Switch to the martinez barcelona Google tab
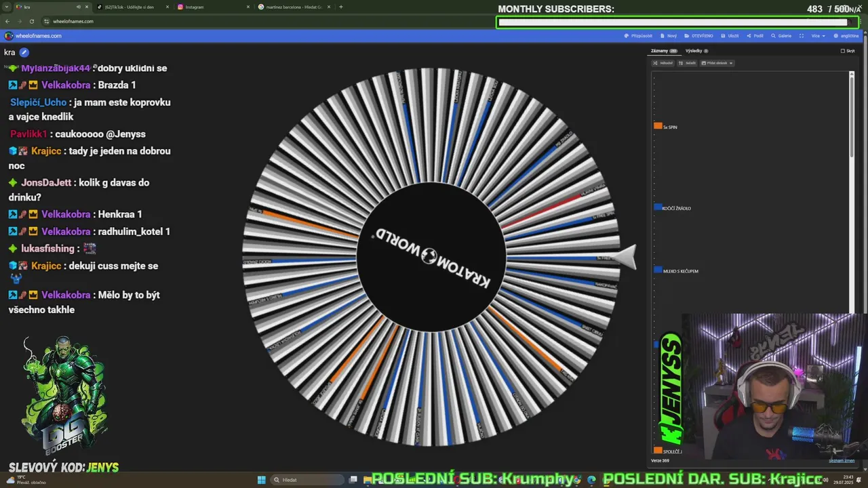This screenshot has width=868, height=488. 294,7
